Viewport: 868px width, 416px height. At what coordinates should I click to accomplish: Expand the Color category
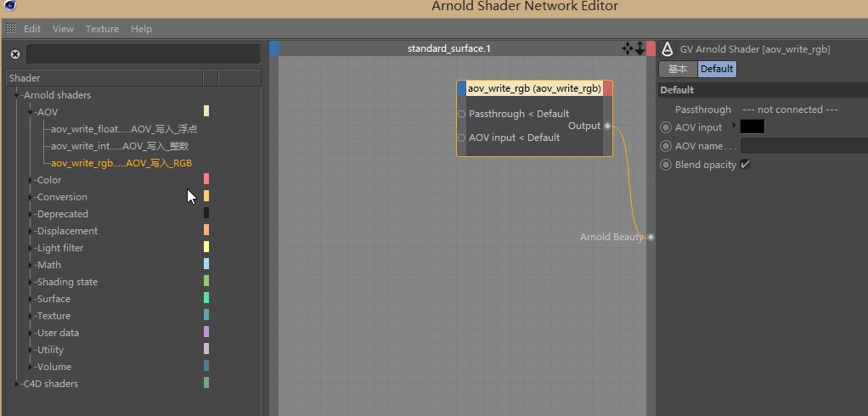[31, 180]
